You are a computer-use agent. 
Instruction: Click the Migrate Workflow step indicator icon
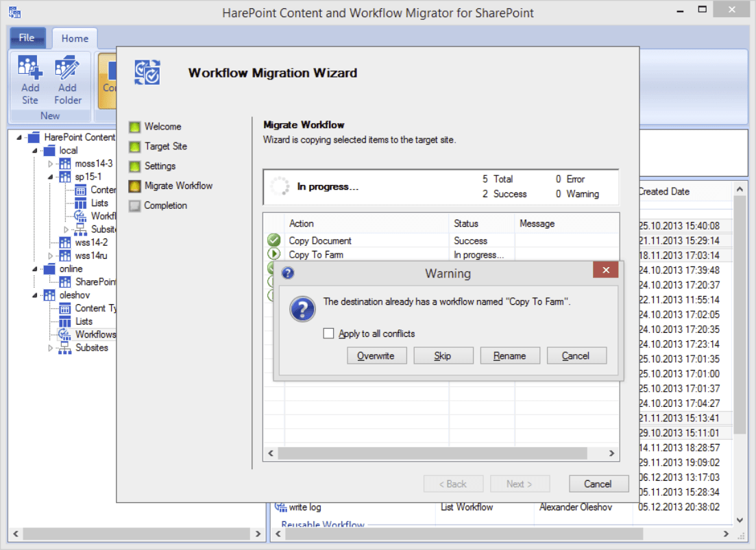click(x=134, y=186)
